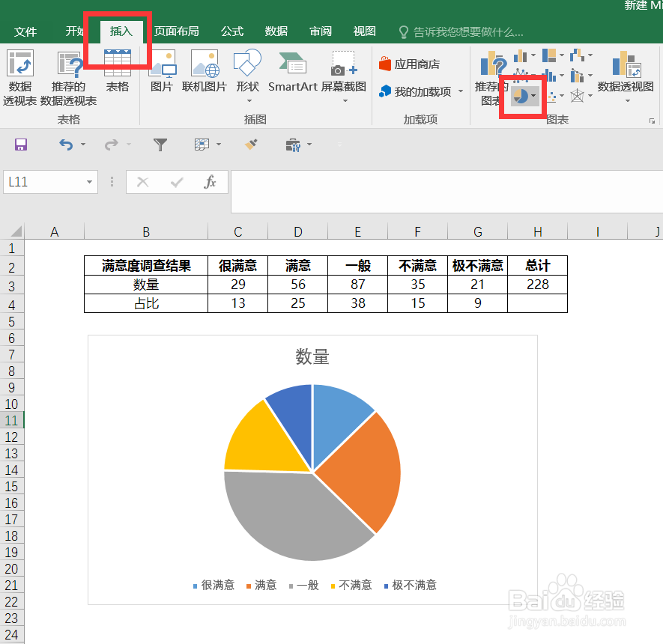This screenshot has width=663, height=644.
Task: Expand the table-grid tool dropdown arrow
Action: (219, 145)
